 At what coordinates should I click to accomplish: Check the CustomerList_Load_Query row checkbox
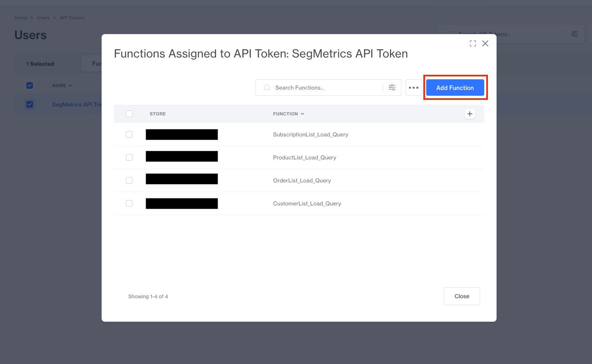pyautogui.click(x=129, y=203)
